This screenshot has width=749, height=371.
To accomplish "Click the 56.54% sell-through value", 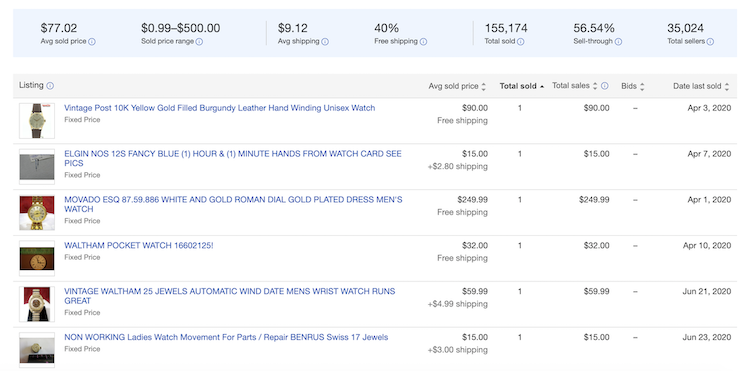I will click(594, 28).
